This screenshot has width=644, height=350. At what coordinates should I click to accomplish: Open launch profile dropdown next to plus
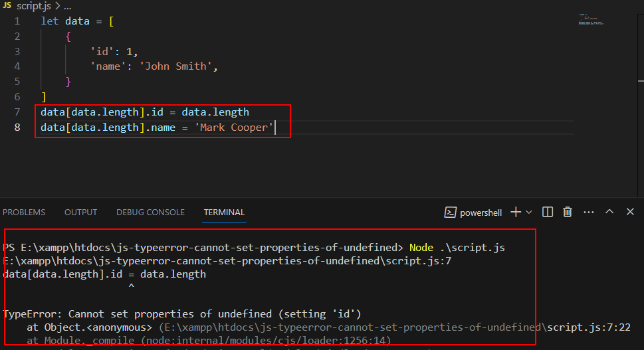(529, 212)
